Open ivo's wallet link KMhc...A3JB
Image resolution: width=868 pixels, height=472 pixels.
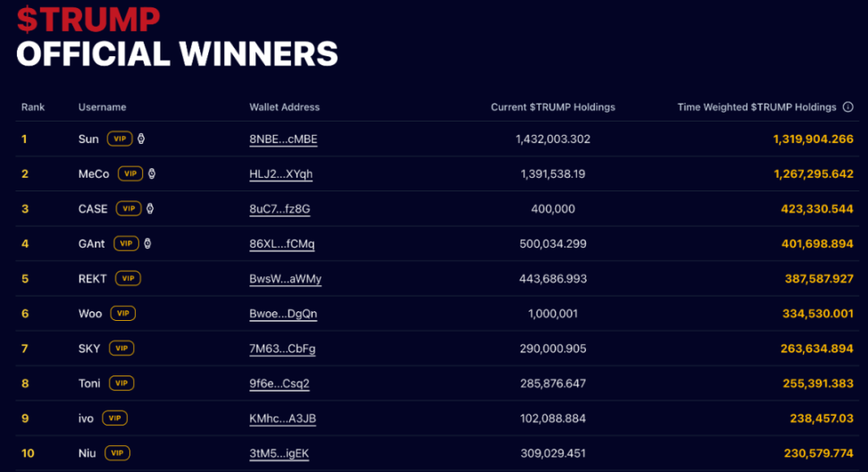(x=282, y=418)
